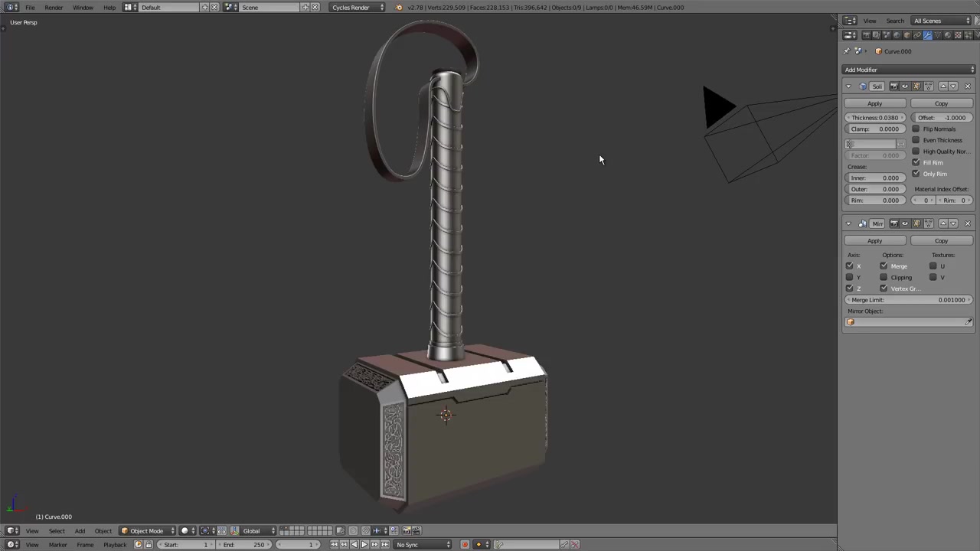This screenshot has height=551, width=980.
Task: Click the Offset value slider
Action: click(x=942, y=118)
